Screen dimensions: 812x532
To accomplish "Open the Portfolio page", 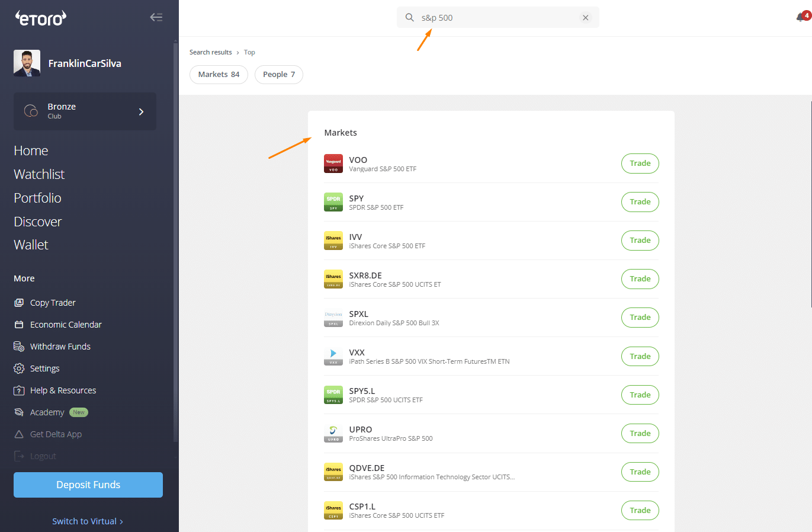I will click(x=37, y=198).
